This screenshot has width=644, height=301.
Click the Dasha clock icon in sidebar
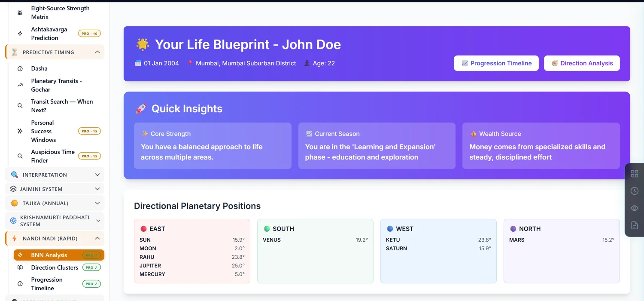(20, 69)
